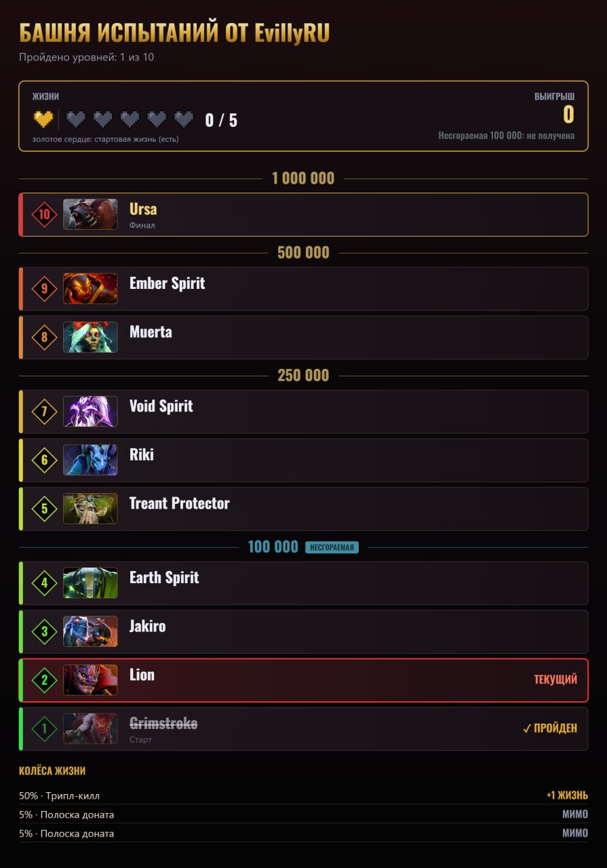Click the Riki hero portrait
Screen dimensions: 607x868
pyautogui.click(x=90, y=460)
